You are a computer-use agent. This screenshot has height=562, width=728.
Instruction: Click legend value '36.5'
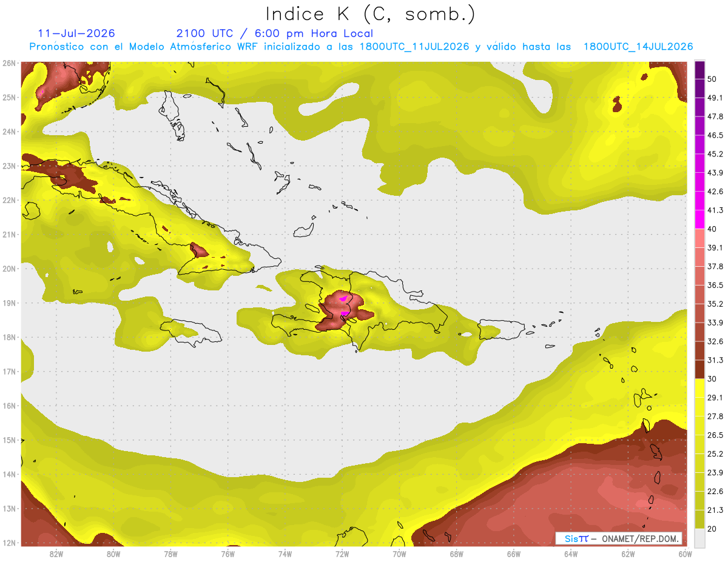pyautogui.click(x=715, y=285)
